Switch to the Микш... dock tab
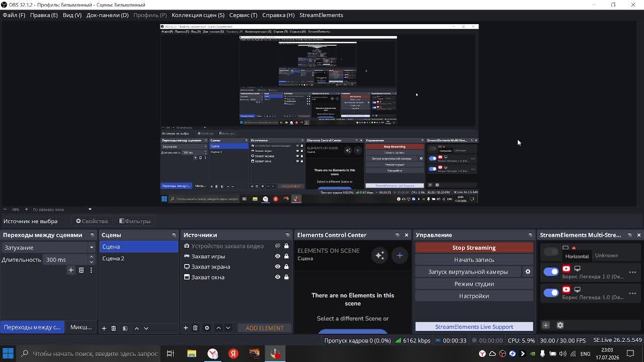 (80, 327)
